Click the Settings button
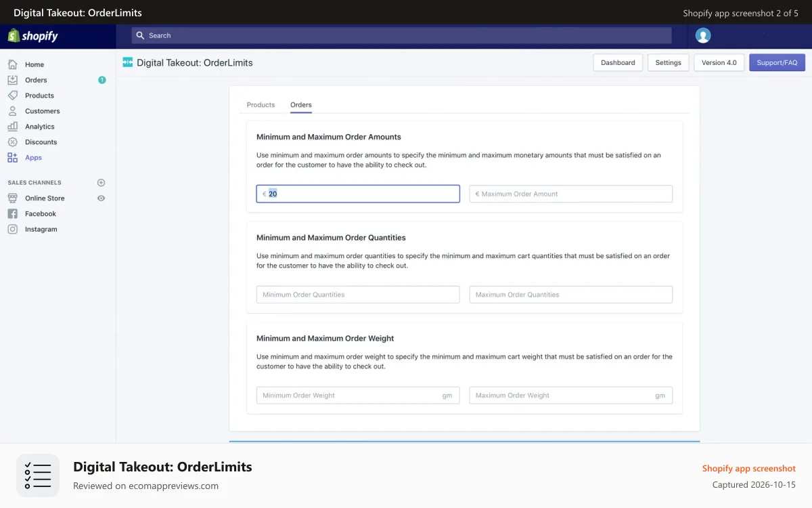Screen dimensions: 812x508 pyautogui.click(x=669, y=62)
